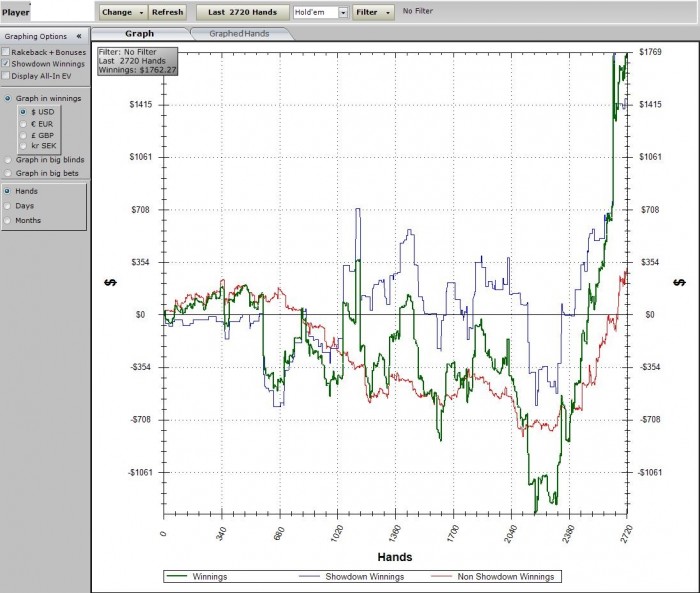The height and width of the screenshot is (593, 700).
Task: Click the $1415 left-axis label
Action: pos(141,104)
